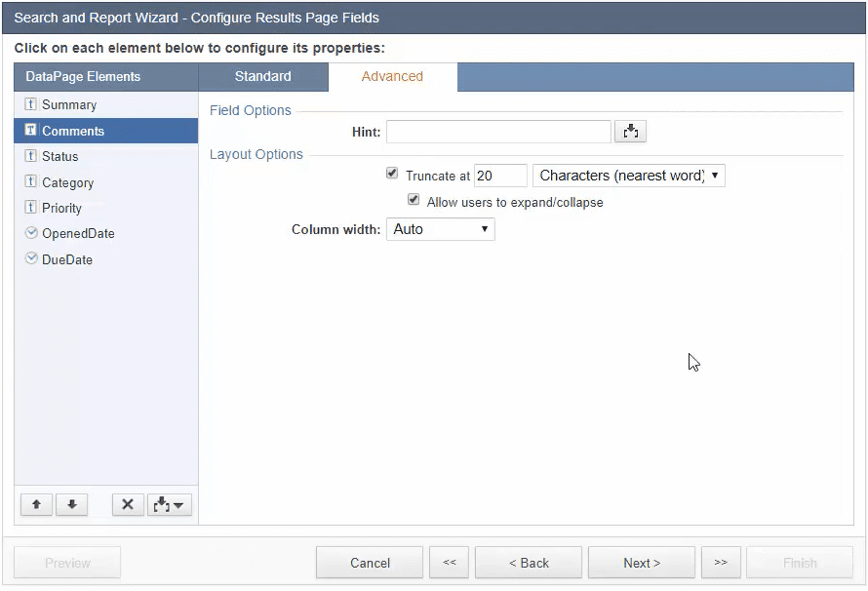Click the OpenedDate date field icon
The width and height of the screenshot is (868, 591).
click(x=30, y=233)
